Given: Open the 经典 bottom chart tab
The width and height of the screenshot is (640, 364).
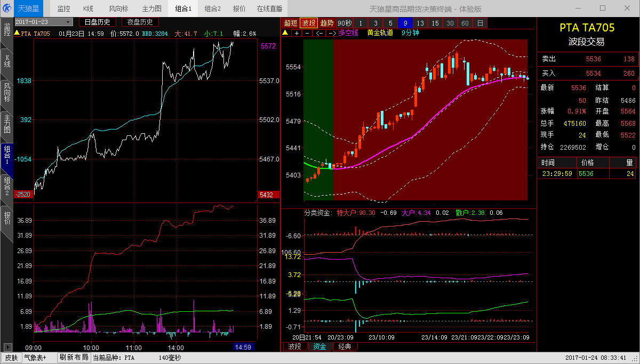Looking at the screenshot, I should pyautogui.click(x=345, y=346).
